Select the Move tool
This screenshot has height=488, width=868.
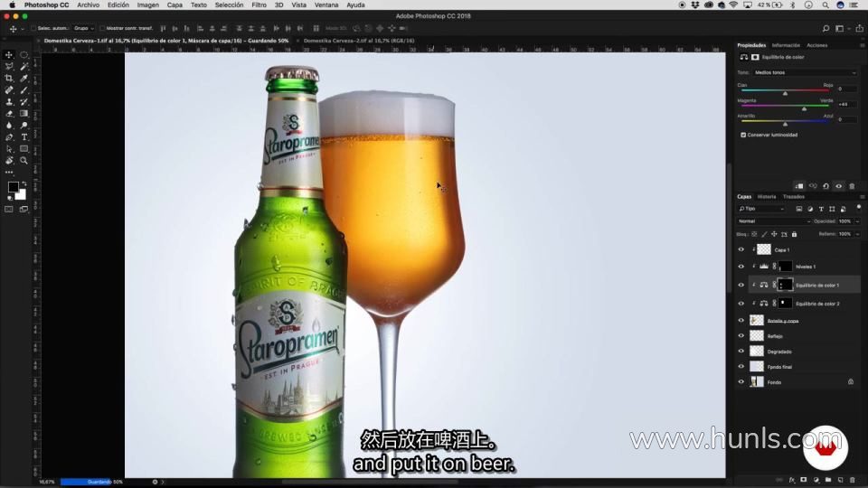point(9,55)
